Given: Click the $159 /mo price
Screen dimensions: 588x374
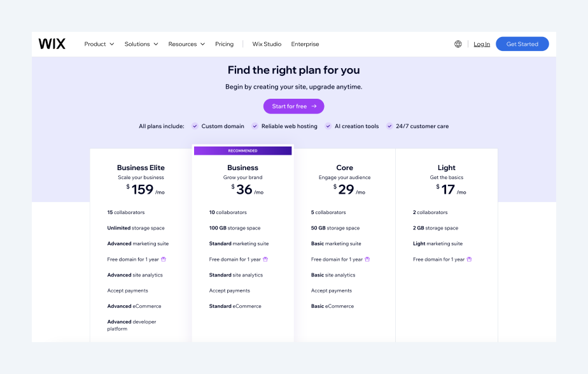Looking at the screenshot, I should pos(145,189).
